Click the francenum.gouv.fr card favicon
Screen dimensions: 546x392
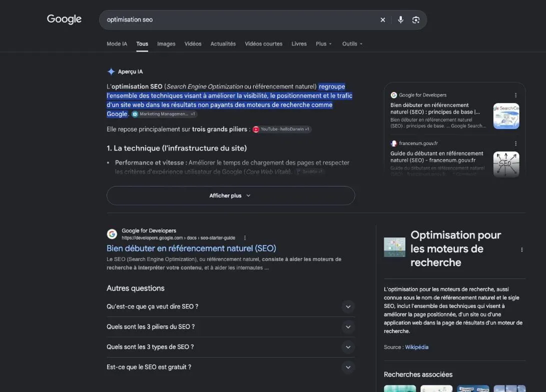point(394,143)
